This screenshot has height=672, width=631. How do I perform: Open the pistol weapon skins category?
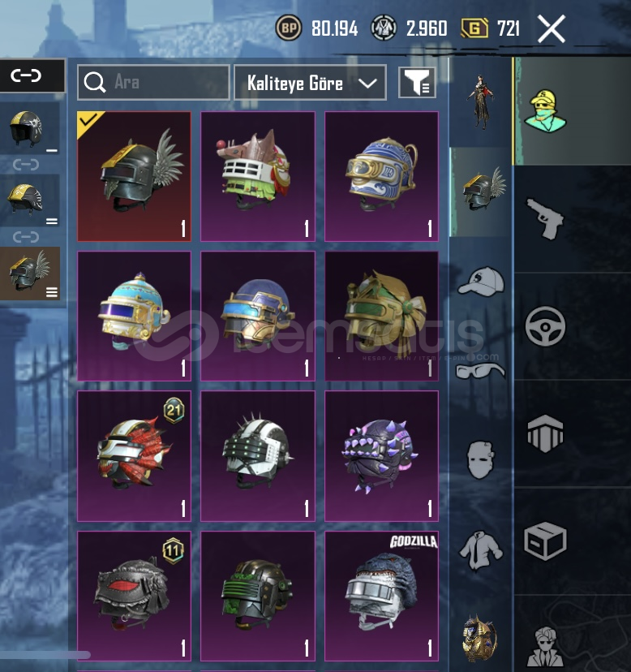tap(544, 218)
